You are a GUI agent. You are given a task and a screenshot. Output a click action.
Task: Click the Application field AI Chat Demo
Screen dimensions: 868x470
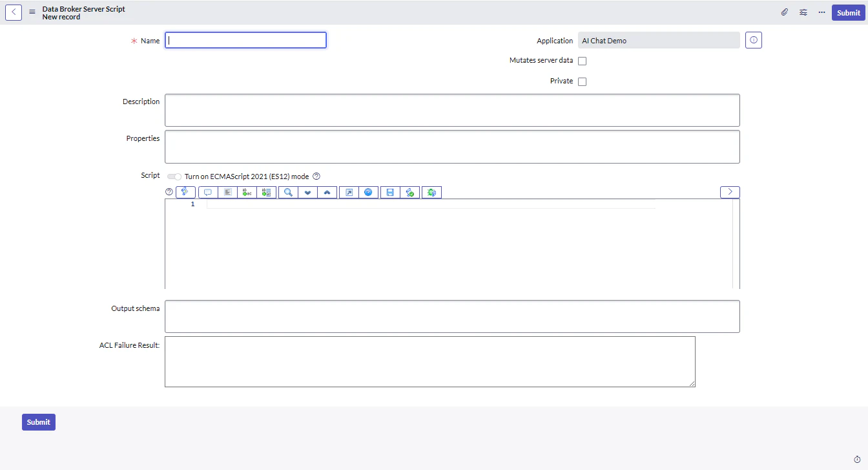click(x=659, y=41)
